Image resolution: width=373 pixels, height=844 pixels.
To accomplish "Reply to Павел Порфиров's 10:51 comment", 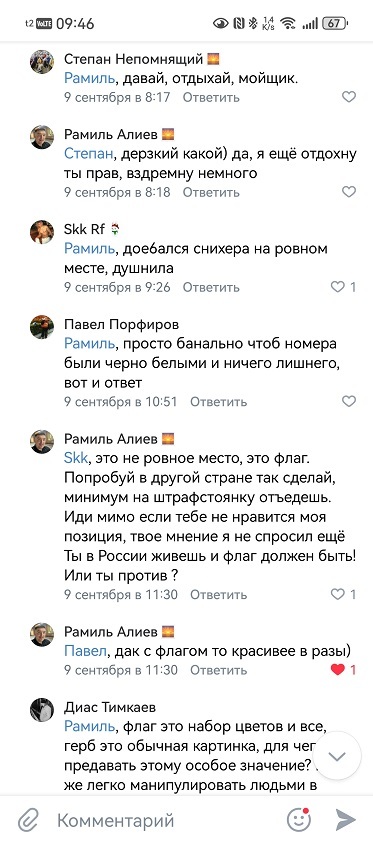I will pos(219,402).
